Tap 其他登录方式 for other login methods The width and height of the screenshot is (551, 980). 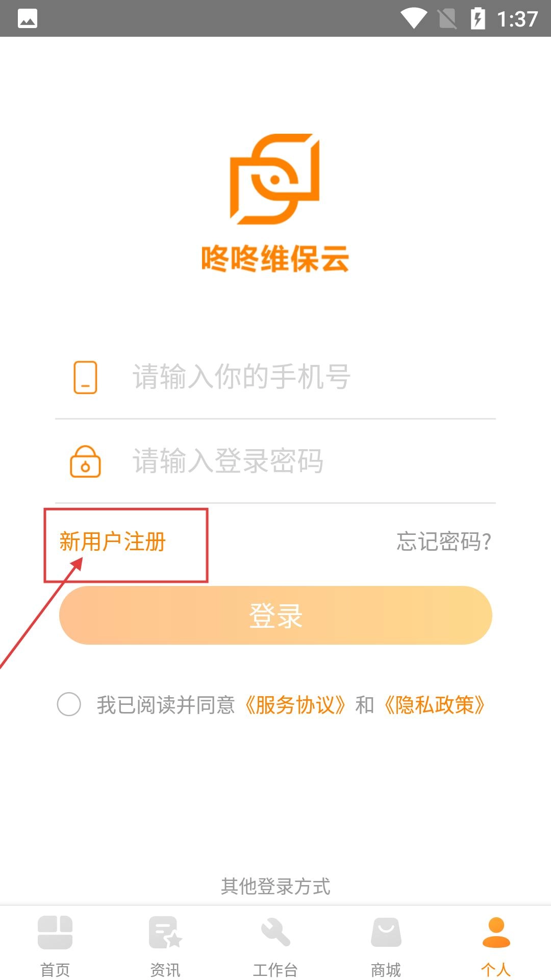point(275,887)
